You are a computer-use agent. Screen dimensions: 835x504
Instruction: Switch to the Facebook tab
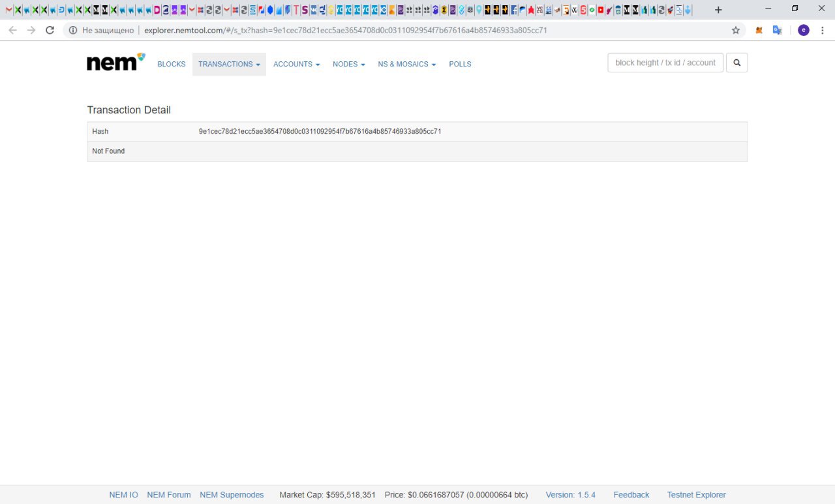click(x=514, y=10)
